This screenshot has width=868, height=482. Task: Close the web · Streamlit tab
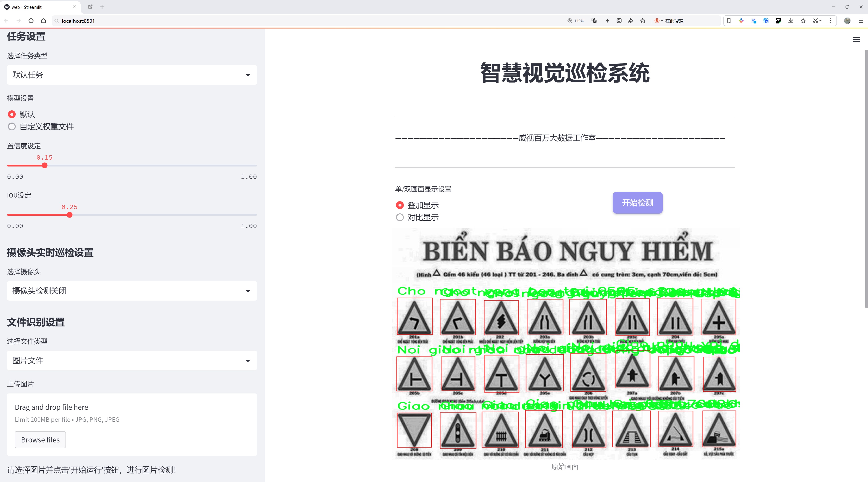tap(74, 7)
